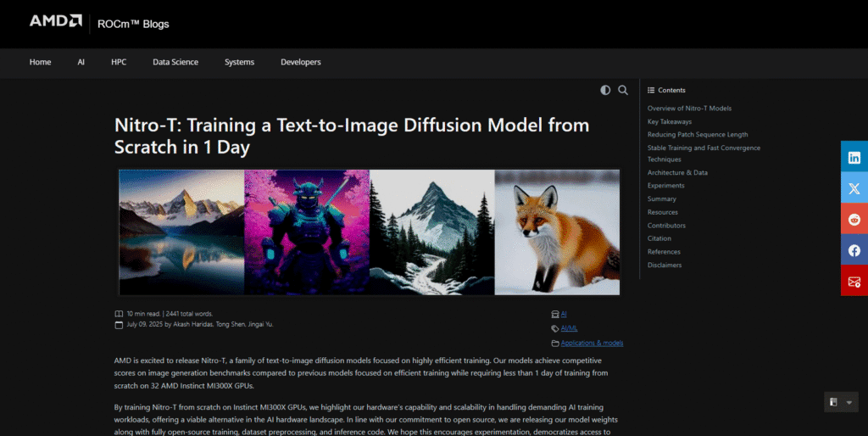Click the AMD logo in the header
Image resolution: width=868 pixels, height=436 pixels.
[56, 21]
